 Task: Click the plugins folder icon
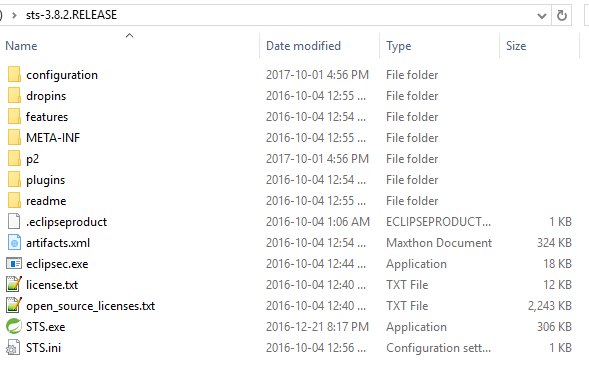coord(14,180)
